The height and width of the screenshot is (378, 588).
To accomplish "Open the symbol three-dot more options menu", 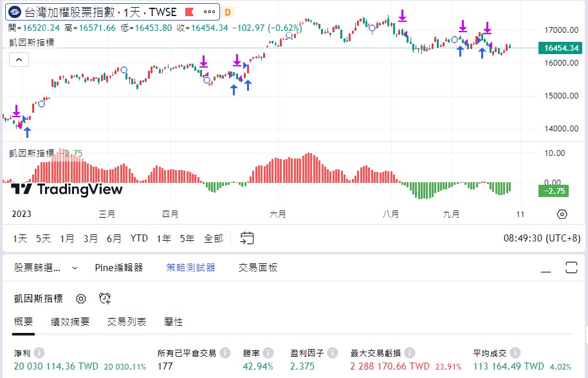I will tap(208, 12).
